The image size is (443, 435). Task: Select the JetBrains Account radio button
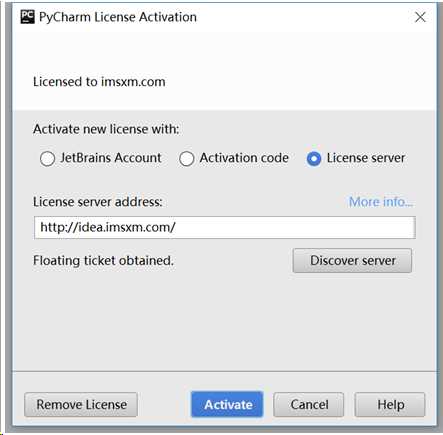[47, 159]
